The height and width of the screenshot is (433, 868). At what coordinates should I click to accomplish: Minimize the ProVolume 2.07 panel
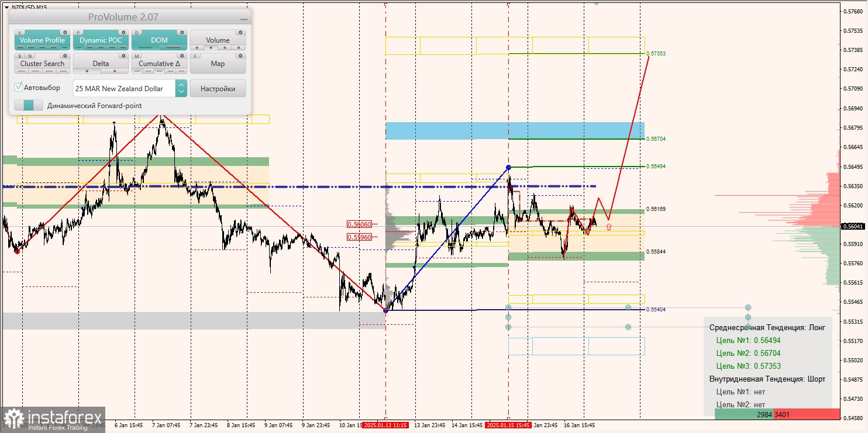coord(243,18)
